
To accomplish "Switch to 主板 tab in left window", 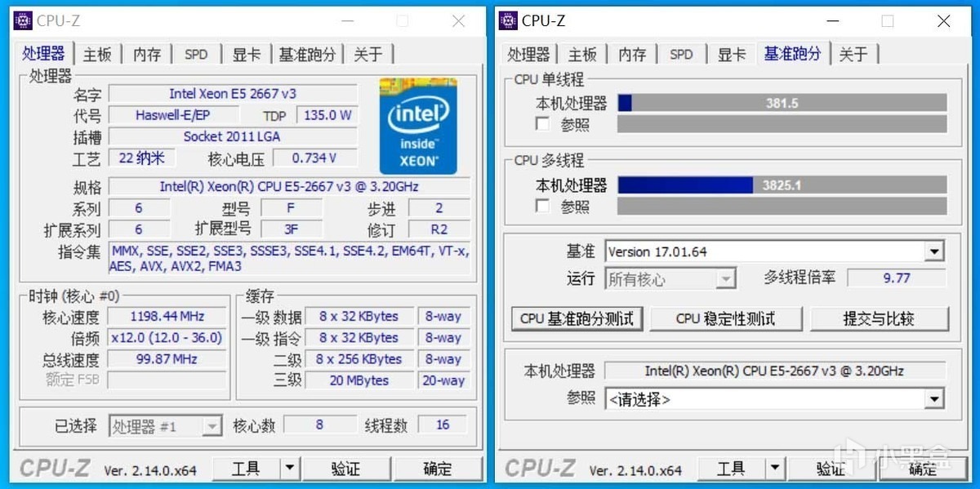I will [x=97, y=55].
